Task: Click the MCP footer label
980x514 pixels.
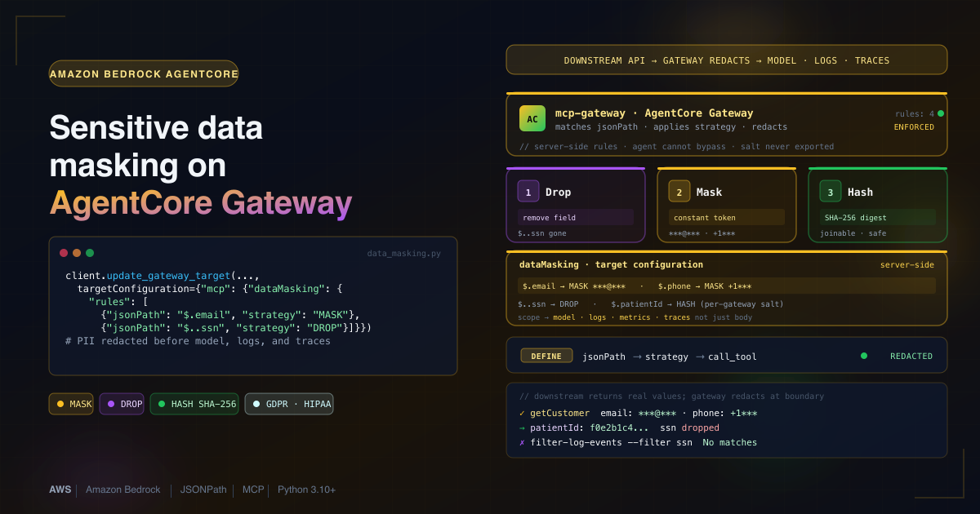Action: (253, 490)
